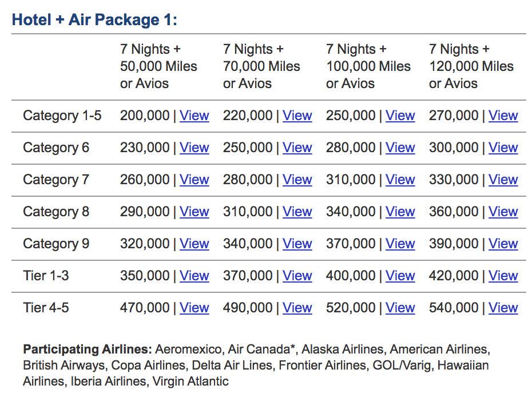Click the Hotel + Air Package 1 heading
Viewport: 532px width, 397px height.
pos(94,20)
